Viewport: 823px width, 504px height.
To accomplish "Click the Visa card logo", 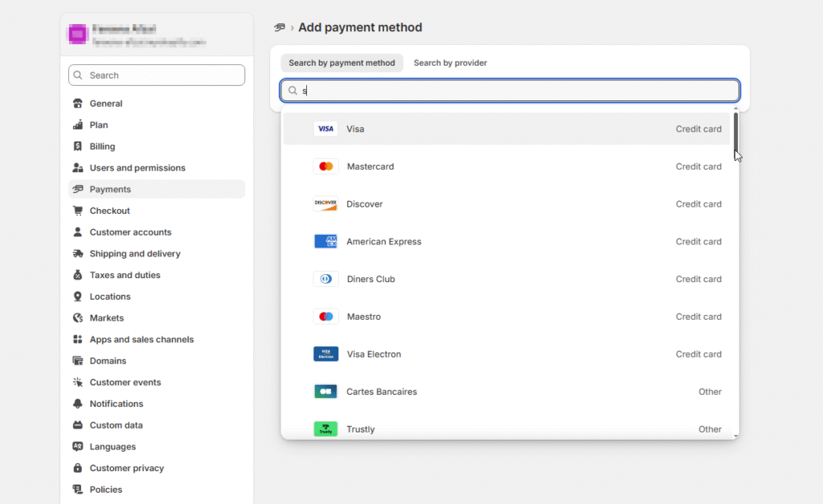I will tap(326, 129).
